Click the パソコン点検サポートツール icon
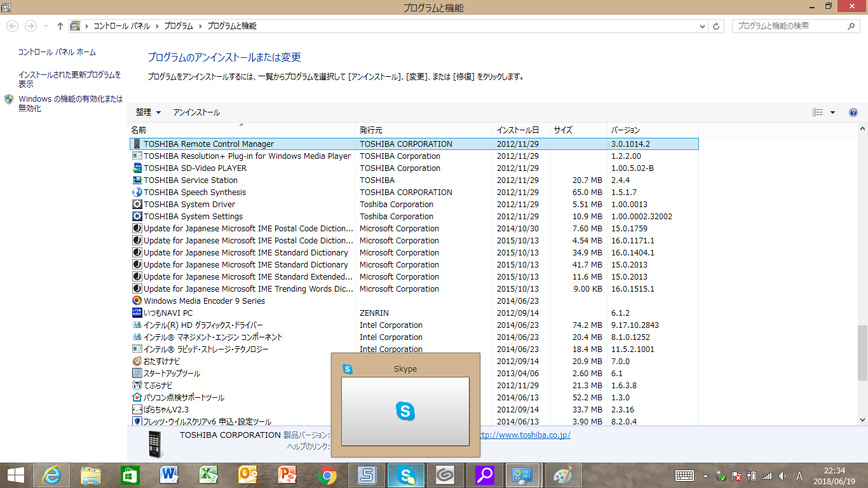Screen dimensions: 868x488 137,398
